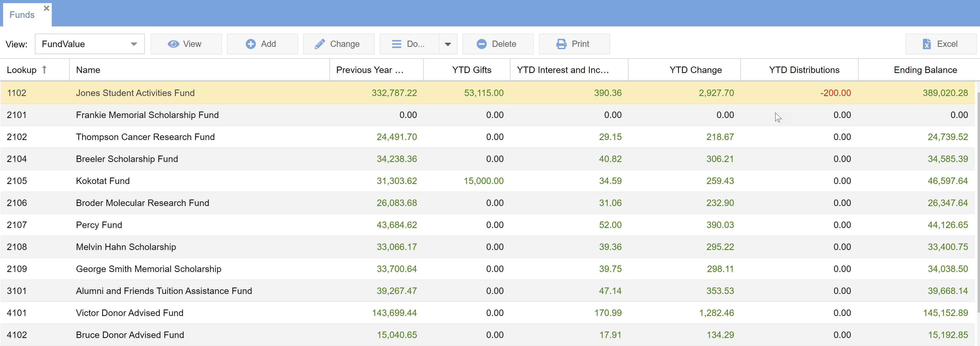Viewport: 980px width, 346px height.
Task: Sort by Ending Balance column header
Action: point(925,70)
